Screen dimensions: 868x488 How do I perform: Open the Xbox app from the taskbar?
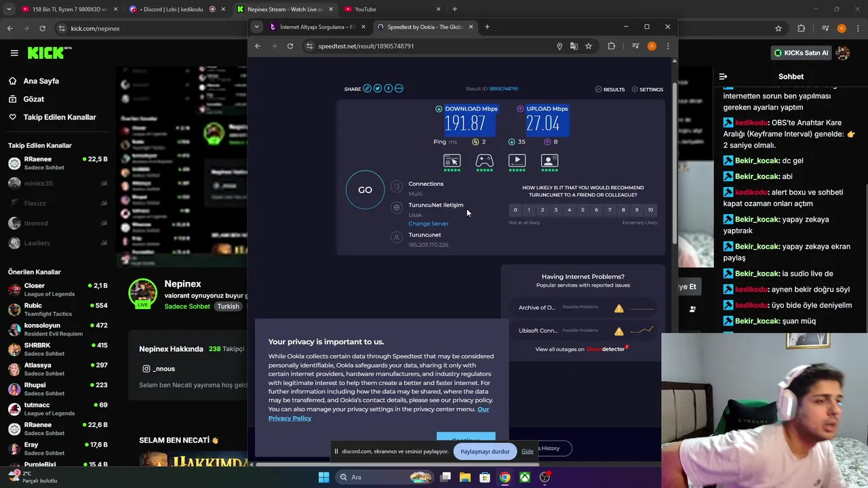click(525, 477)
